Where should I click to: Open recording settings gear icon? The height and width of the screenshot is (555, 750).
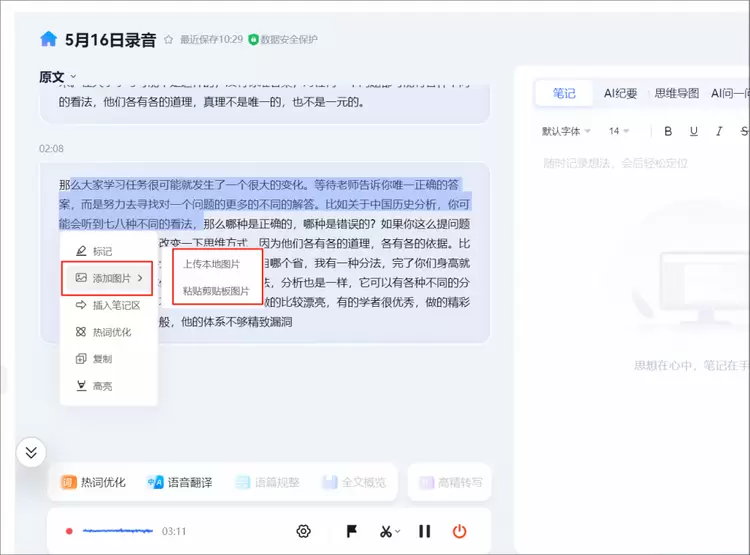[304, 531]
